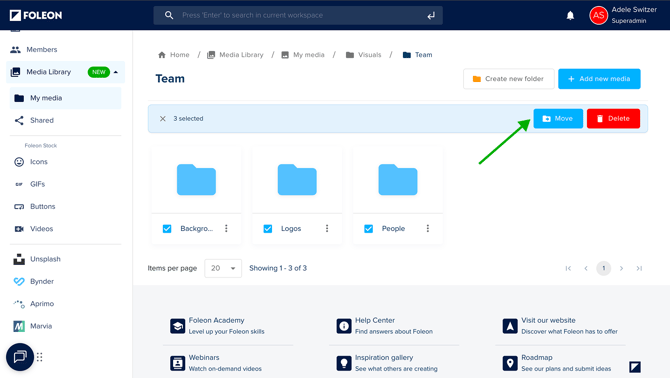Click the Foleon logo
This screenshot has width=670, height=378.
pyautogui.click(x=36, y=15)
